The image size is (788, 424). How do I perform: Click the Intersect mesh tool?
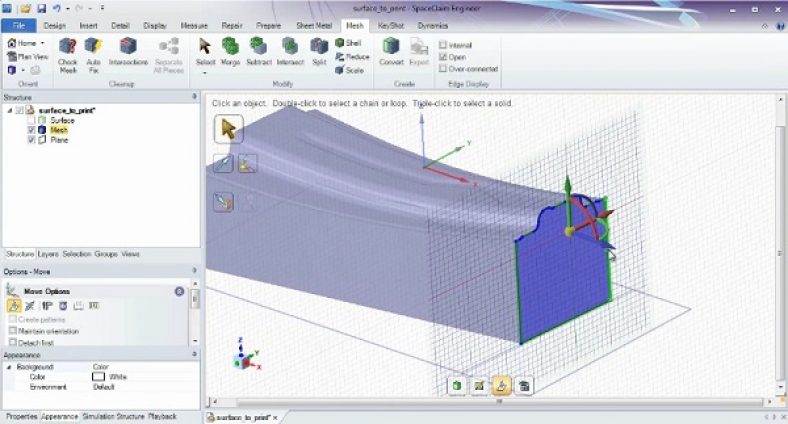(290, 52)
